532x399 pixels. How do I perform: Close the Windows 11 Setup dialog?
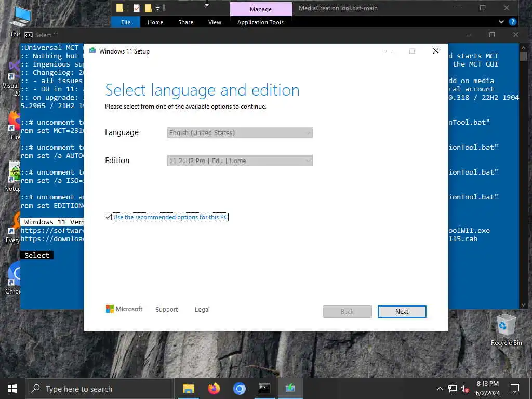pyautogui.click(x=436, y=51)
